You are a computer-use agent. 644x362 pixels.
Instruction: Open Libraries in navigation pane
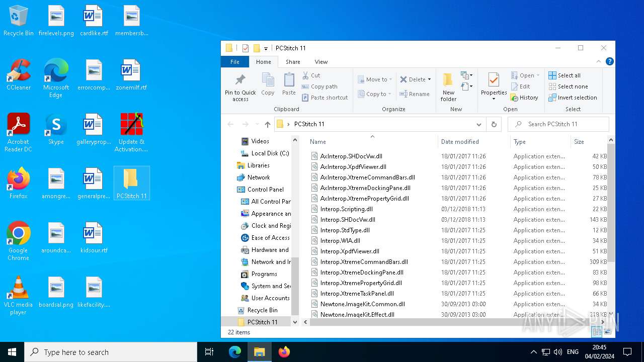pos(258,165)
